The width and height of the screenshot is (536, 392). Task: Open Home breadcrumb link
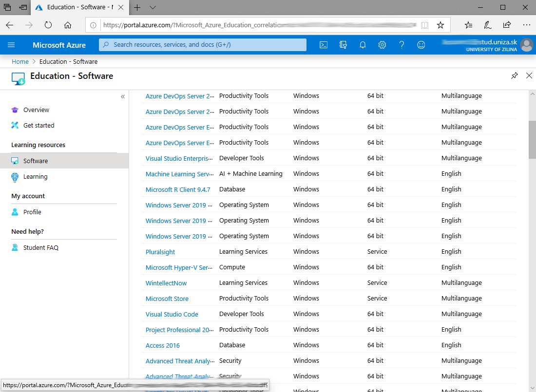click(20, 61)
